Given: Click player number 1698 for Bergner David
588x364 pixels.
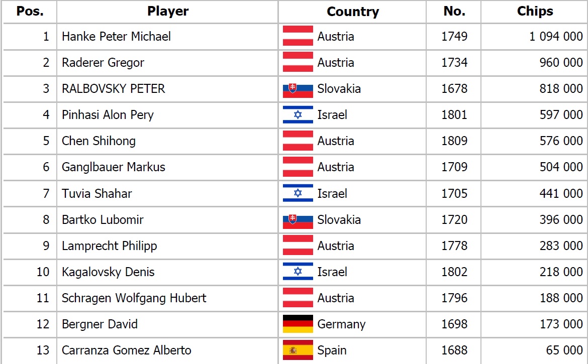Looking at the screenshot, I should pyautogui.click(x=454, y=324).
